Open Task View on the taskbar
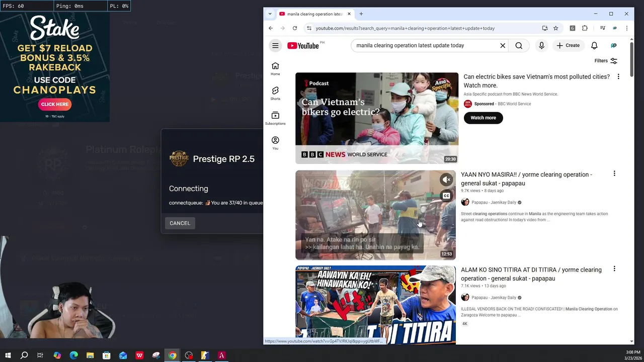Image resolution: width=644 pixels, height=362 pixels. tap(40, 355)
